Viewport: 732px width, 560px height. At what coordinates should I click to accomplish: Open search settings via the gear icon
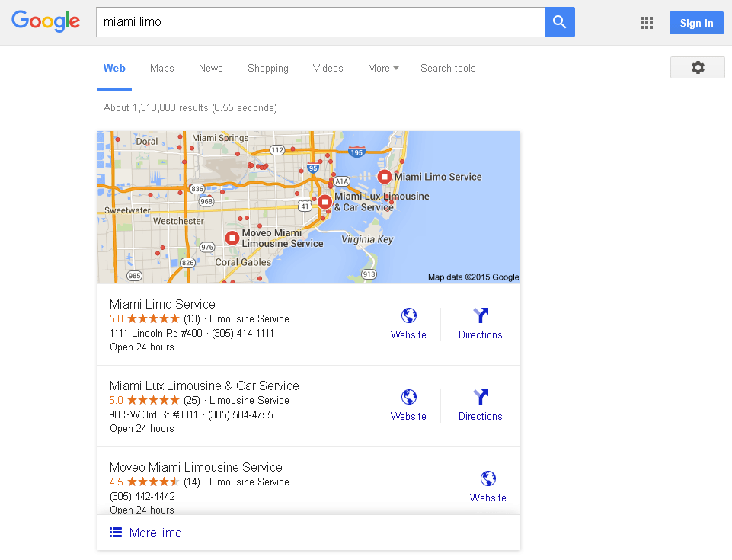pyautogui.click(x=697, y=68)
